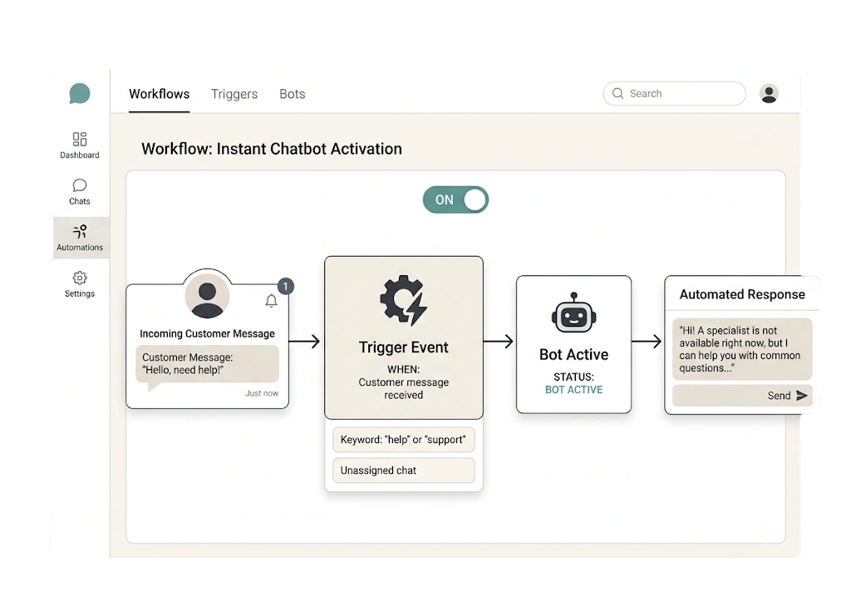Image resolution: width=851 pixels, height=616 pixels.
Task: Select the Automations sidebar icon
Action: 80,232
